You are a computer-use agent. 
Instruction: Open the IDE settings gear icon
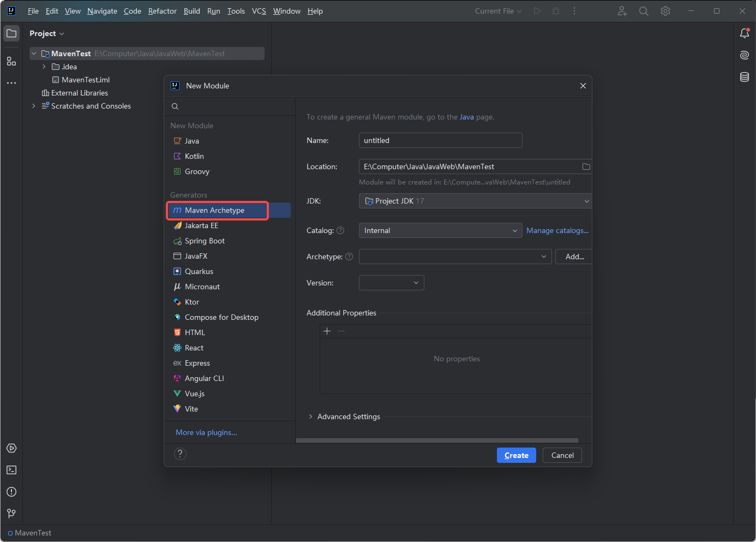coord(665,11)
